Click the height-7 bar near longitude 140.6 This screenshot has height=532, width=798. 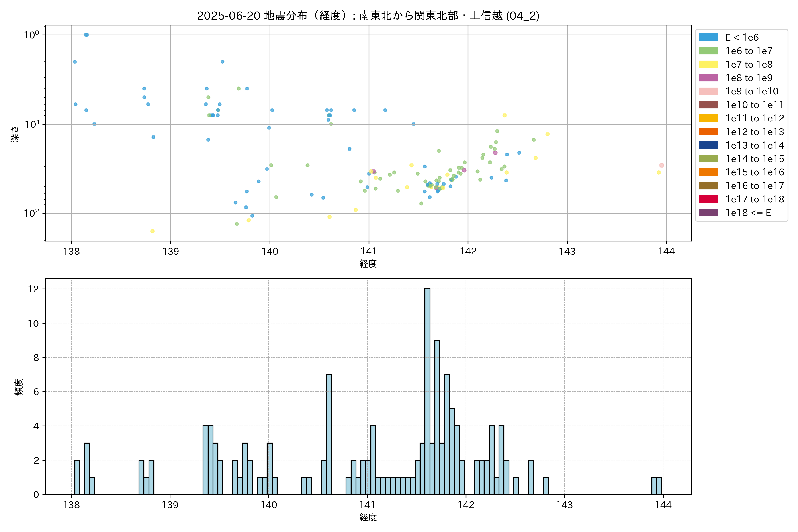[x=329, y=434]
